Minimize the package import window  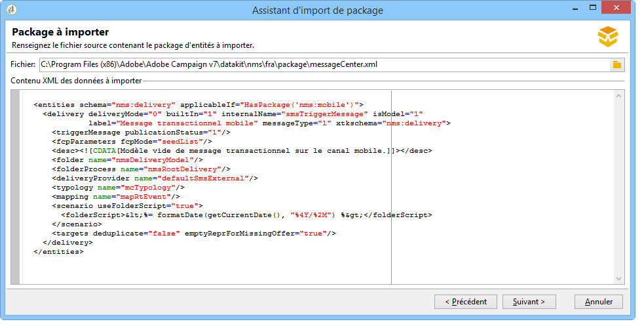(575, 9)
